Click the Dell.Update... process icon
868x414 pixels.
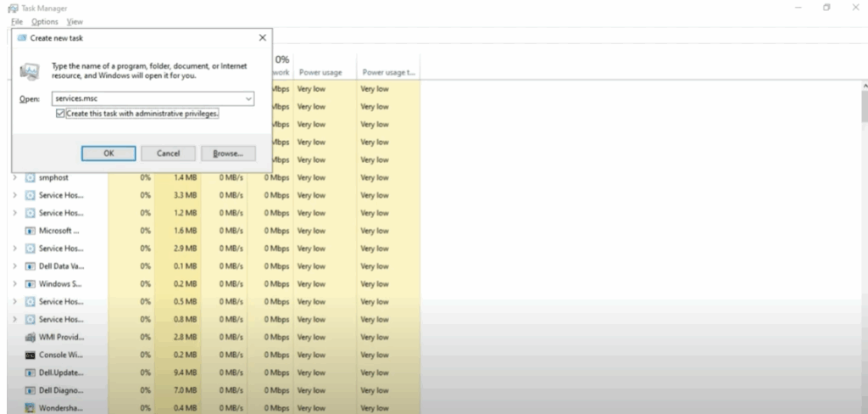click(x=30, y=373)
